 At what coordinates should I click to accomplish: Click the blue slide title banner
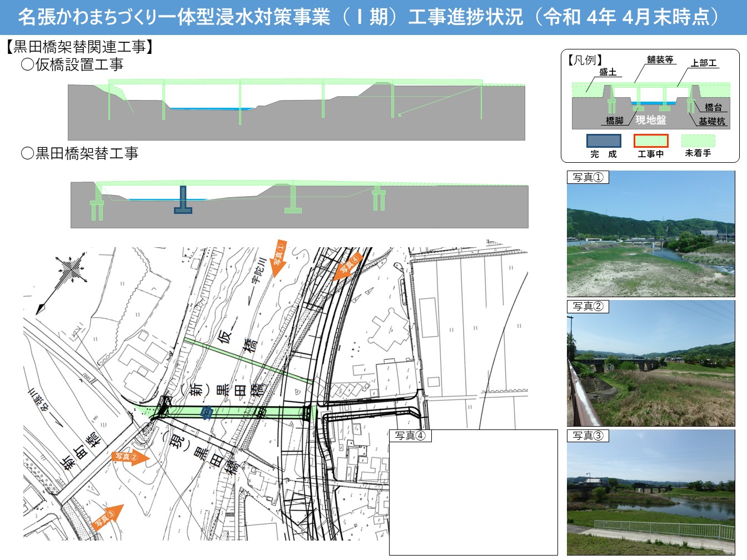(x=373, y=17)
